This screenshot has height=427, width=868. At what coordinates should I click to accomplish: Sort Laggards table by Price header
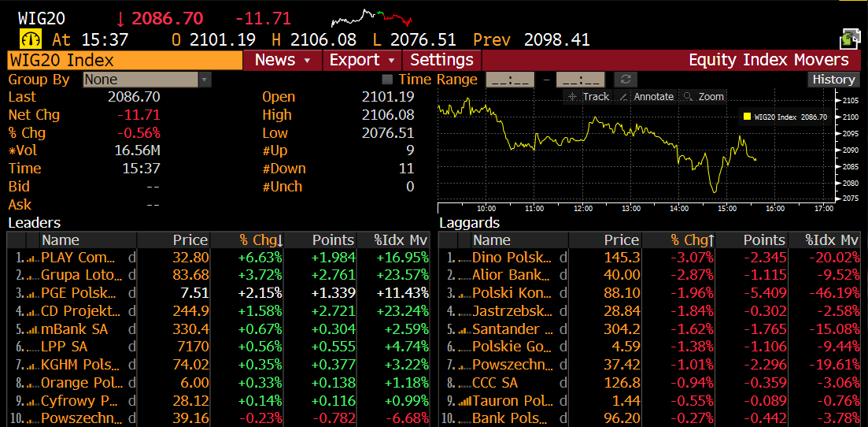point(605,240)
